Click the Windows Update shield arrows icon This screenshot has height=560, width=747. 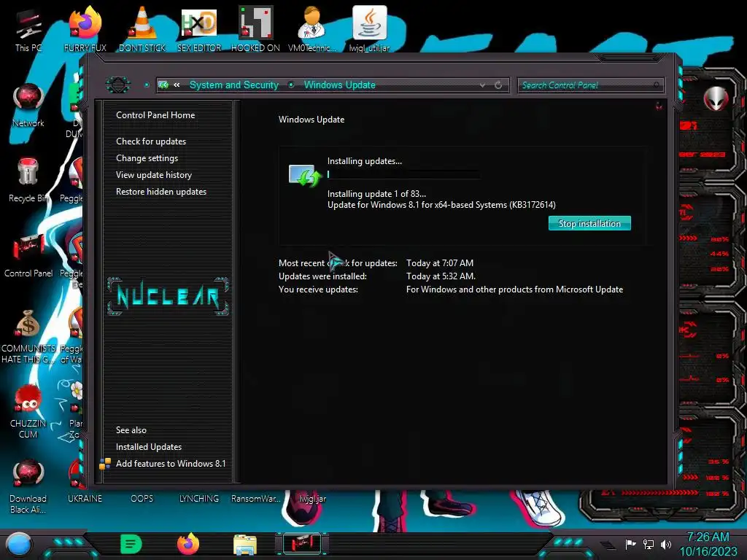coord(305,175)
